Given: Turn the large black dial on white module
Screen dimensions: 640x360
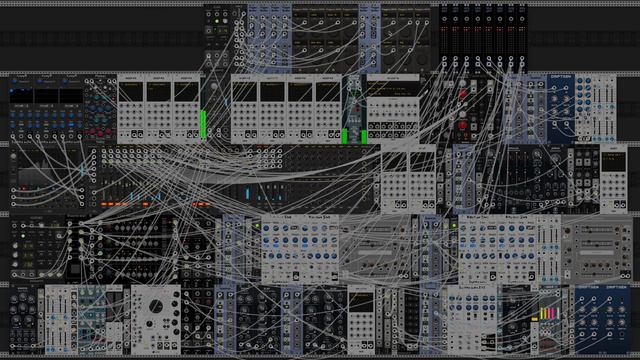Looking at the screenshot, I should [x=156, y=306].
